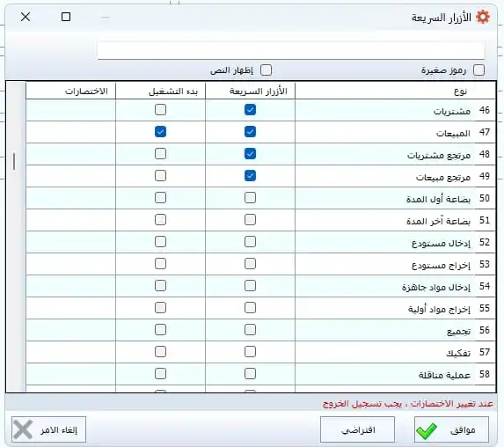
Task: Click the افتراضي default button
Action: tap(357, 429)
